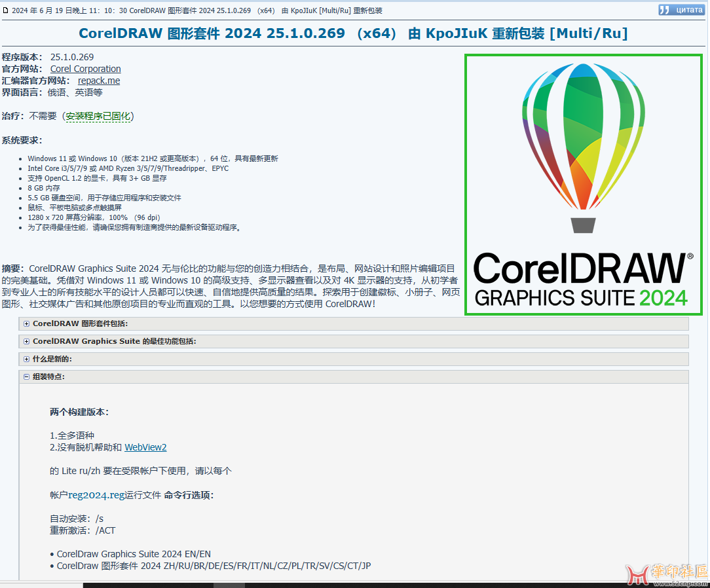This screenshot has height=588, width=710.
Task: Expand the CorelDRAW Graphics Suite 的最佳功能包括 section
Action: 114,341
